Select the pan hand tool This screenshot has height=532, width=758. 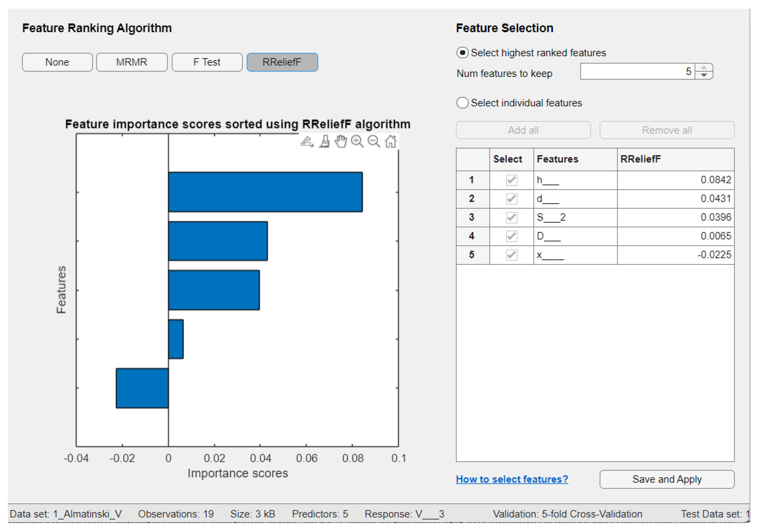(341, 142)
